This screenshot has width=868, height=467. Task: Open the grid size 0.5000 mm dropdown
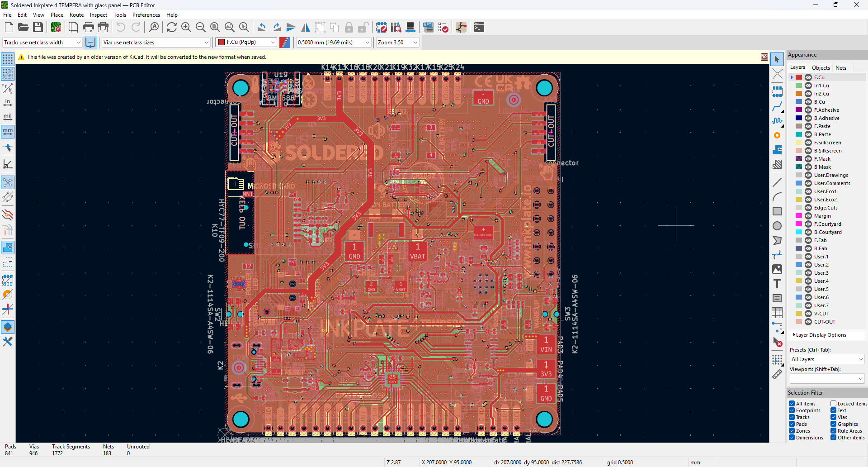[334, 43]
